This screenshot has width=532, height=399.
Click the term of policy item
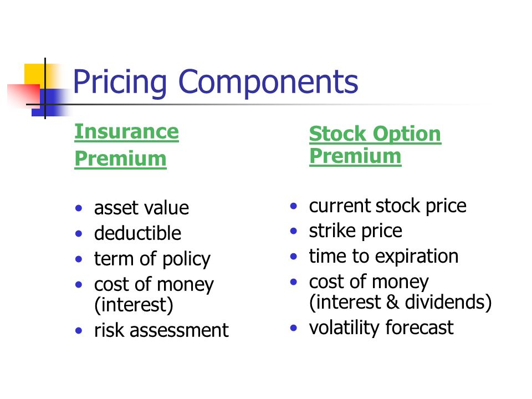point(152,259)
